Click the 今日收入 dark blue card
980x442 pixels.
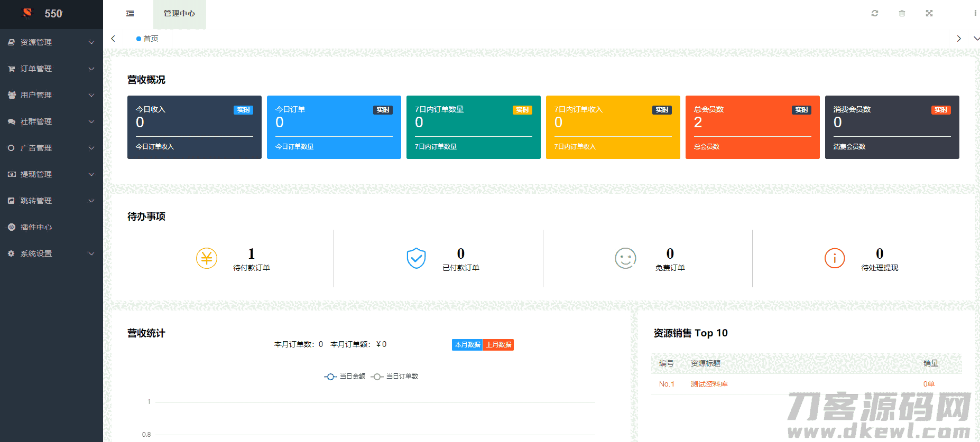coord(194,127)
